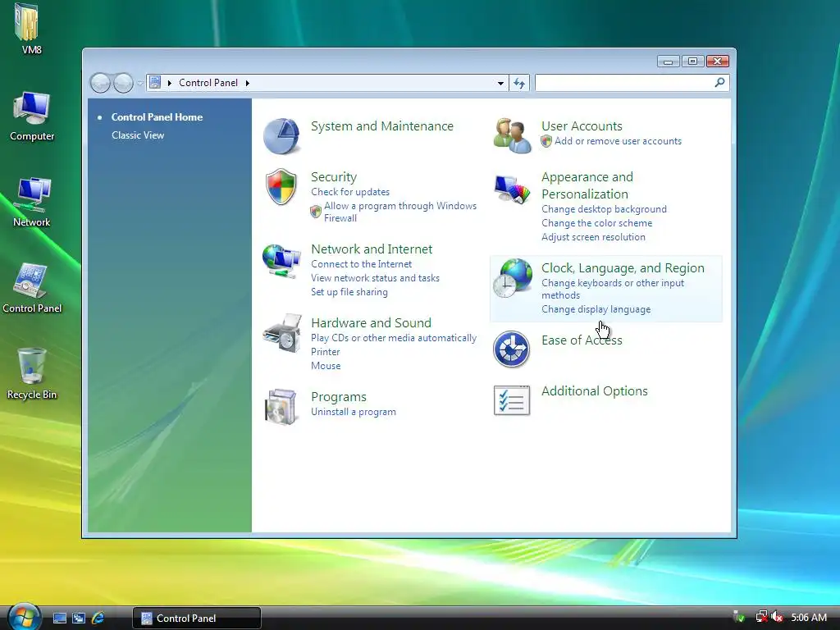
Task: Click the Control Panel taskbar button
Action: pos(197,619)
